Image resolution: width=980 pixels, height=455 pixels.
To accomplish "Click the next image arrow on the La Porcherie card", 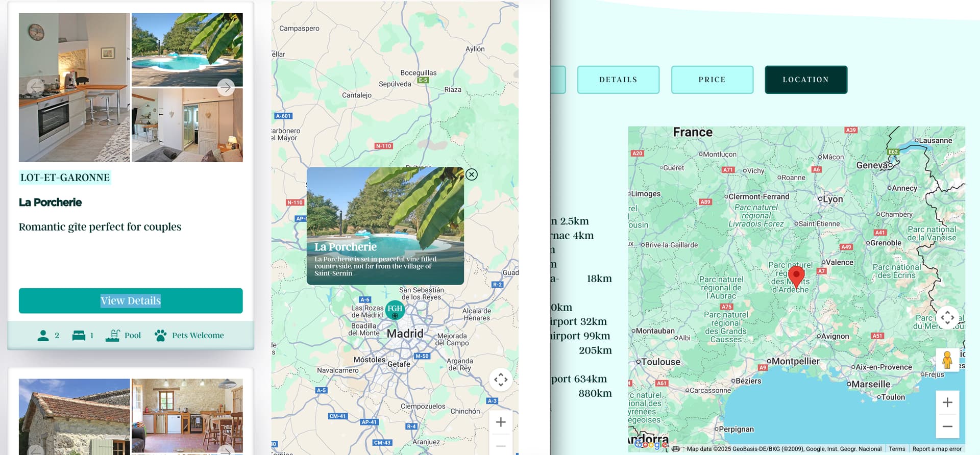I will pyautogui.click(x=226, y=87).
